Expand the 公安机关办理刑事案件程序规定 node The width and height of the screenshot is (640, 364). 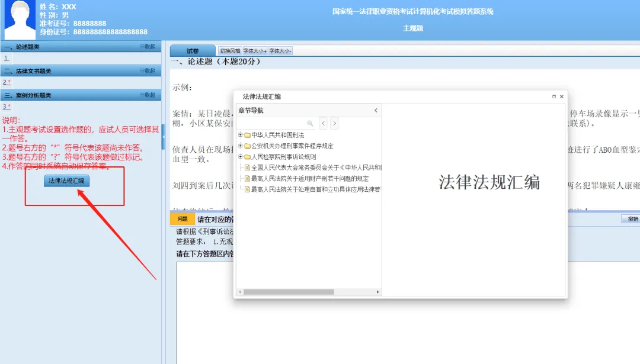(x=241, y=146)
